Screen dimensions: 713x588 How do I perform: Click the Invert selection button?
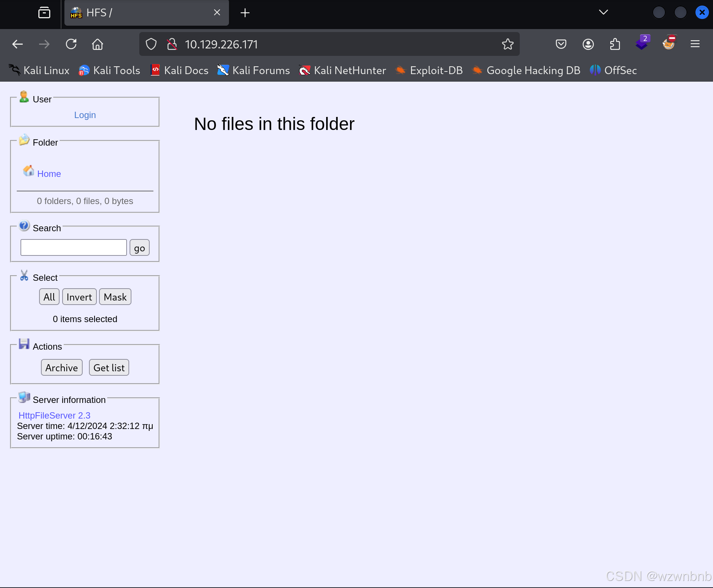click(x=79, y=296)
